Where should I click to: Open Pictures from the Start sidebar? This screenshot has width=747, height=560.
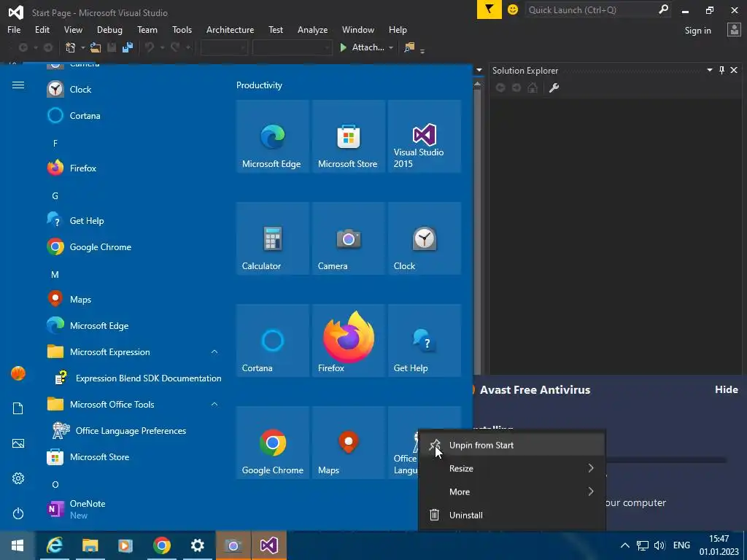(18, 443)
